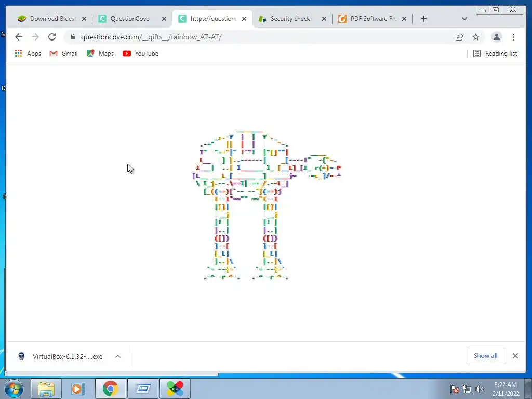Image resolution: width=532 pixels, height=399 pixels.
Task: Open the Apps bookmark
Action: [x=28, y=54]
